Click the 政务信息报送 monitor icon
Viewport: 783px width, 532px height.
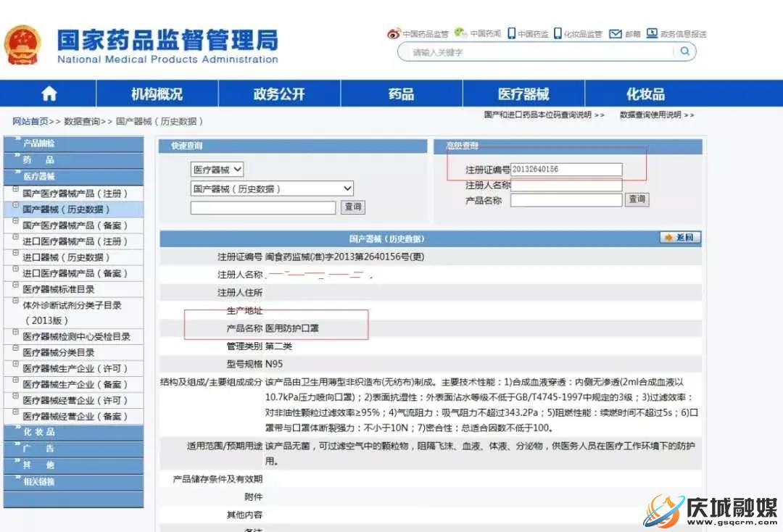coord(652,33)
